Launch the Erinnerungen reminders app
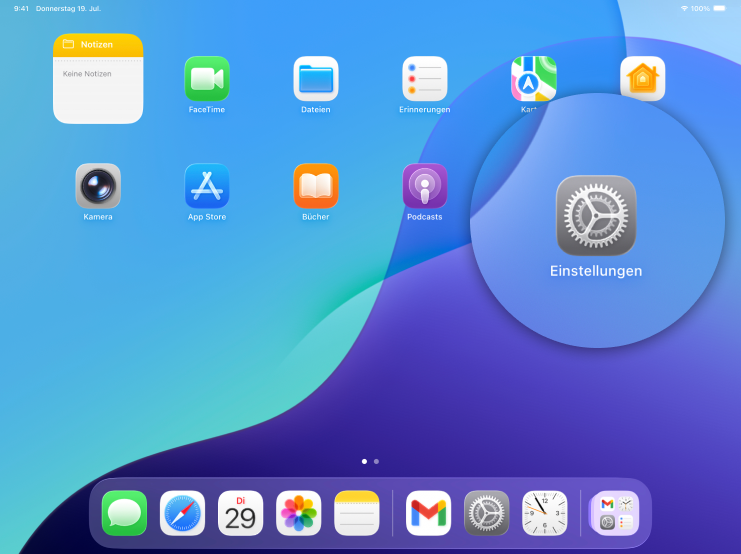Screen dimensions: 741x554 [425, 79]
